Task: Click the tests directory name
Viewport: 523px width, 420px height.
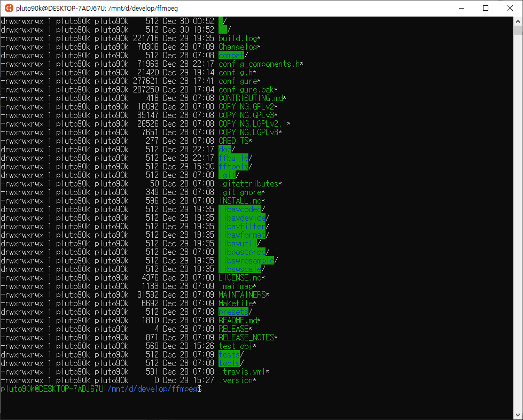Action: (229, 355)
